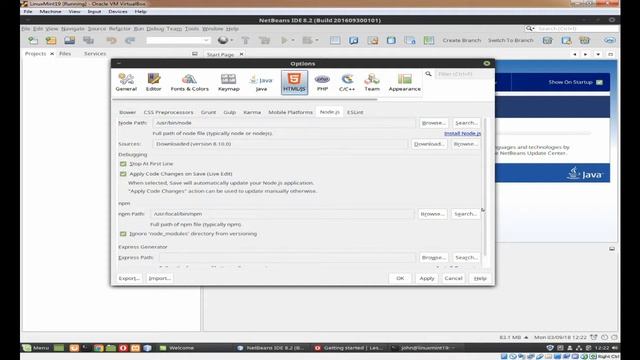The height and width of the screenshot is (360, 640).
Task: Switch to the Gulp tab
Action: pyautogui.click(x=229, y=112)
